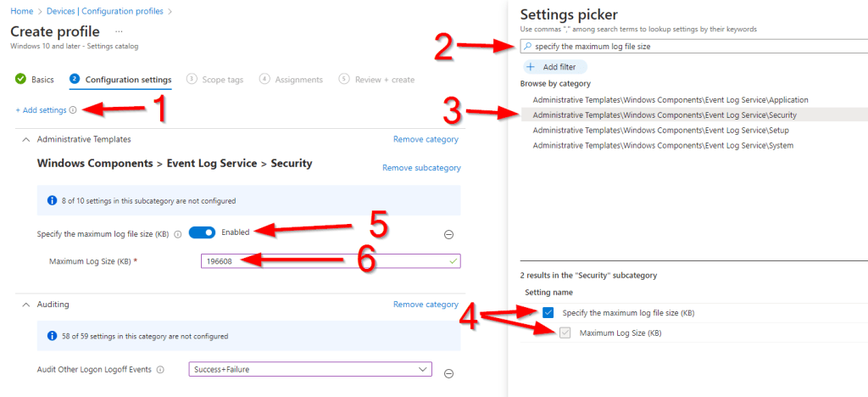Click the Add settings link
Image resolution: width=868 pixels, height=397 pixels.
pyautogui.click(x=40, y=109)
